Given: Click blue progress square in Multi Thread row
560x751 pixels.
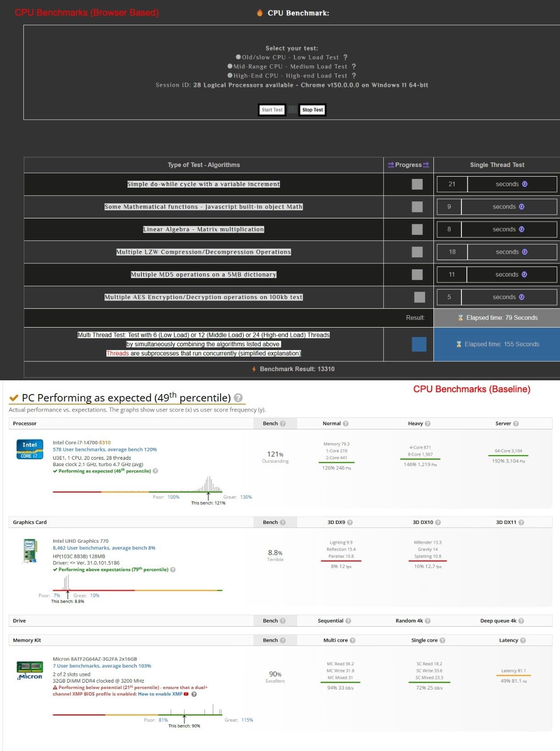Looking at the screenshot, I should tap(419, 344).
